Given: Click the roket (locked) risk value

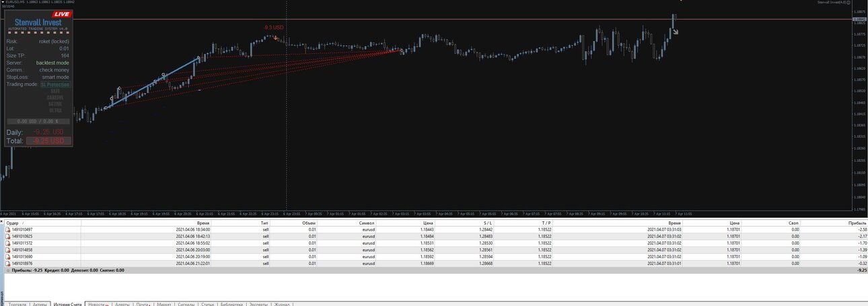Looking at the screenshot, I should [54, 41].
